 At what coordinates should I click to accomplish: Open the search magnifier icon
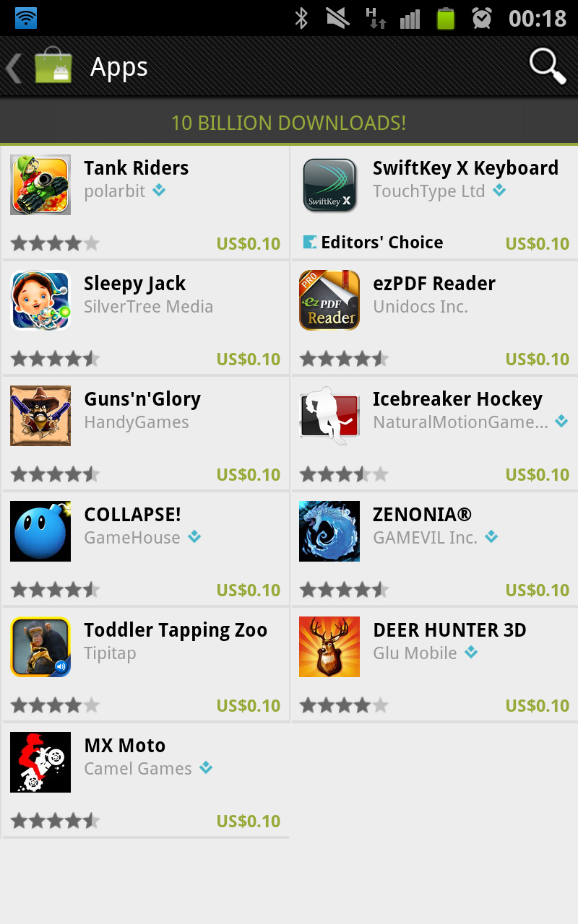coord(548,66)
